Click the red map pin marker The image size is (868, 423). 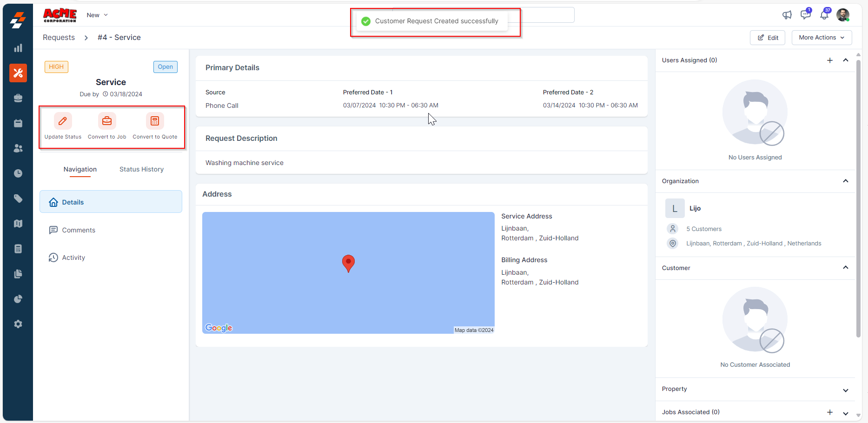coord(348,263)
